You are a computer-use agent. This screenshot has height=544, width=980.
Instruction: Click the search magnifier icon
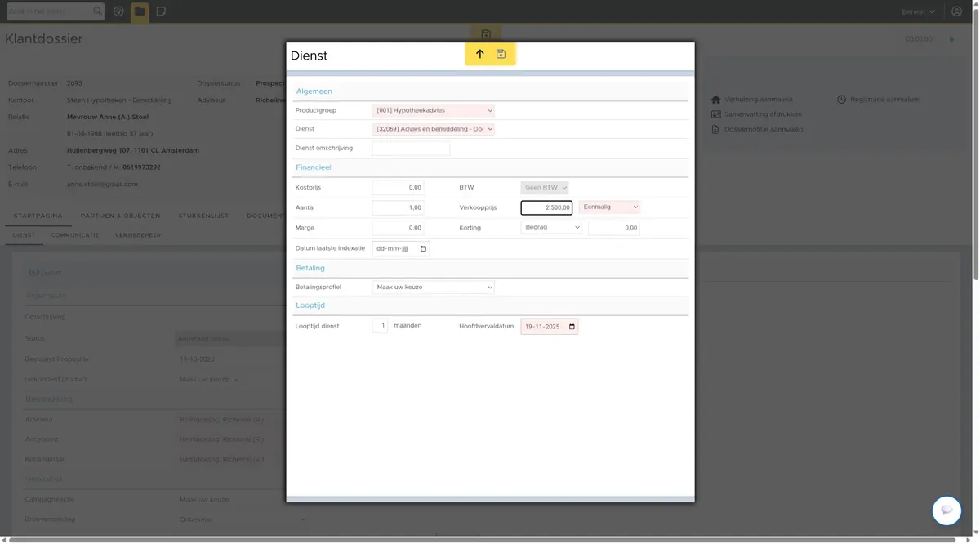[x=98, y=11]
